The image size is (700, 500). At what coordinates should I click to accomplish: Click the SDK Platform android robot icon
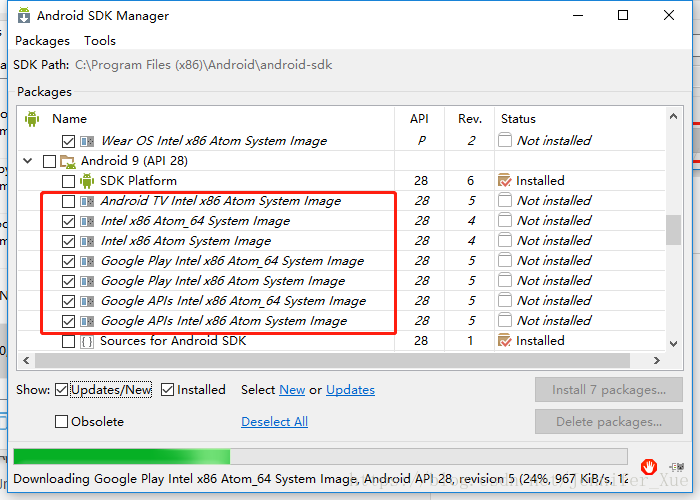pyautogui.click(x=87, y=181)
